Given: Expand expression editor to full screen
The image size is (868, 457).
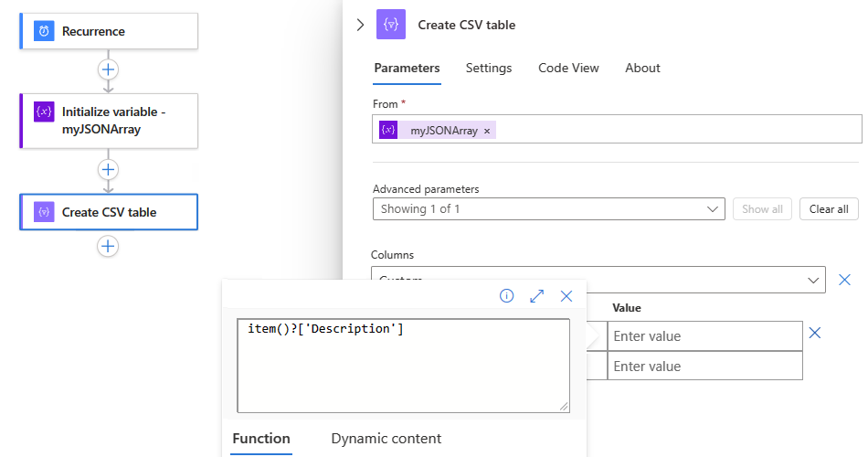Looking at the screenshot, I should pyautogui.click(x=536, y=295).
